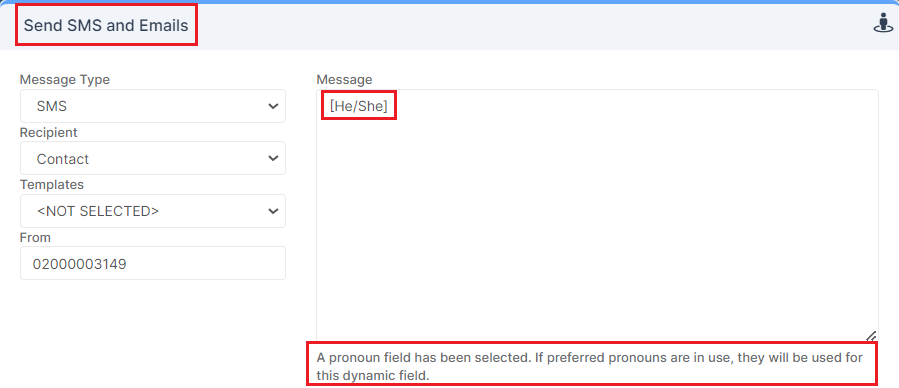The image size is (899, 388).
Task: Click the person location icon in header
Action: pos(883,25)
